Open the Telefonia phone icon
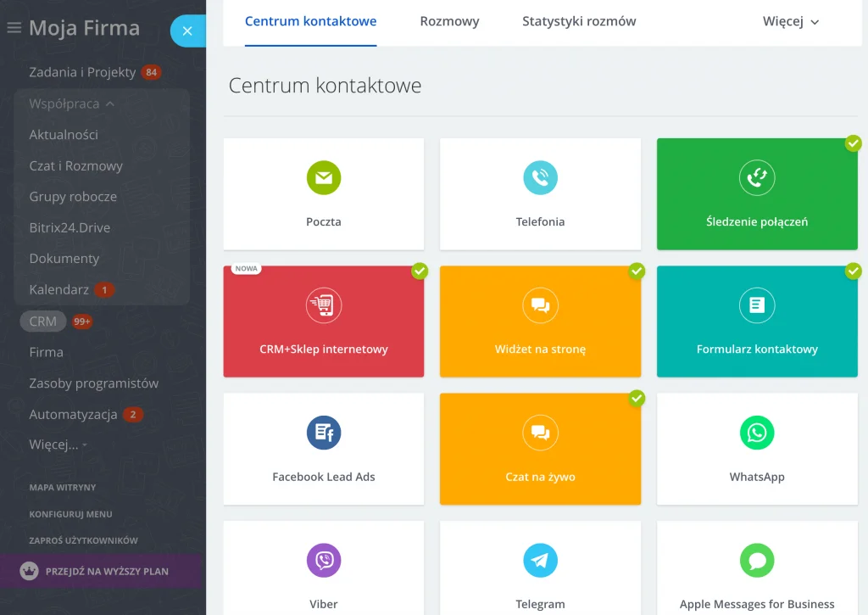 click(540, 178)
